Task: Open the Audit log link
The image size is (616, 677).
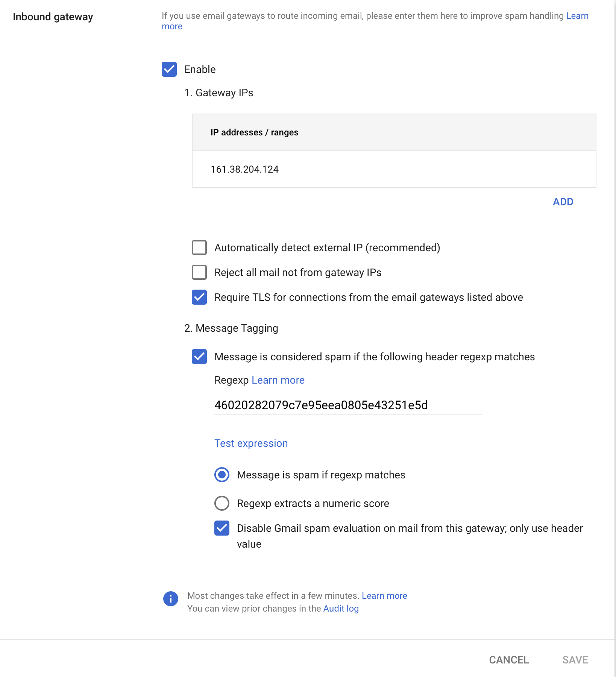Action: tap(341, 609)
